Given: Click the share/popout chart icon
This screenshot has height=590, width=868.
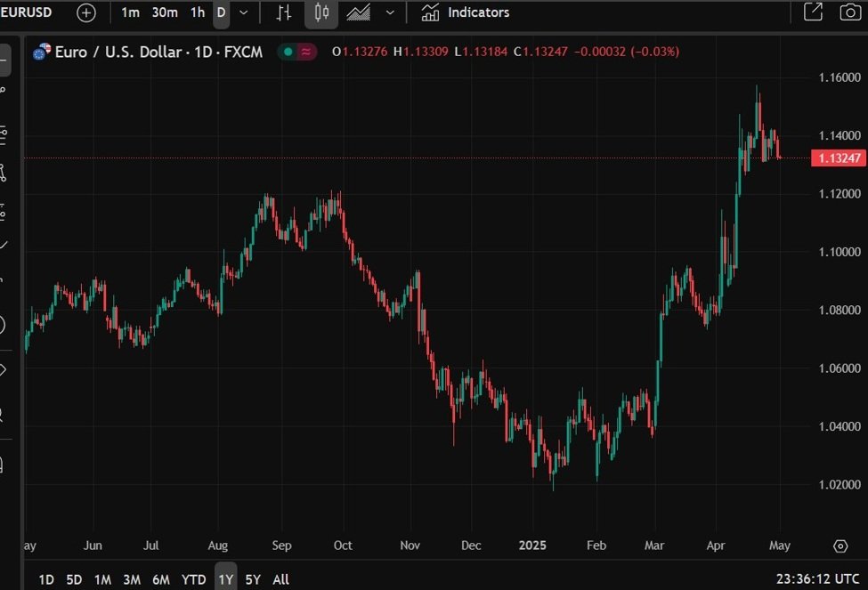Looking at the screenshot, I should point(813,12).
